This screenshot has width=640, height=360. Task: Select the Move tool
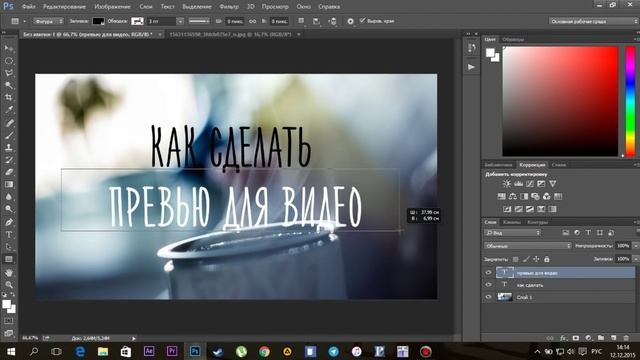tap(9, 49)
